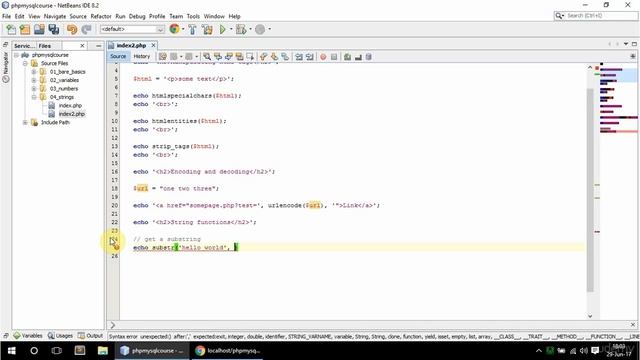Switch to Source view button
This screenshot has width=640, height=360.
pyautogui.click(x=118, y=56)
